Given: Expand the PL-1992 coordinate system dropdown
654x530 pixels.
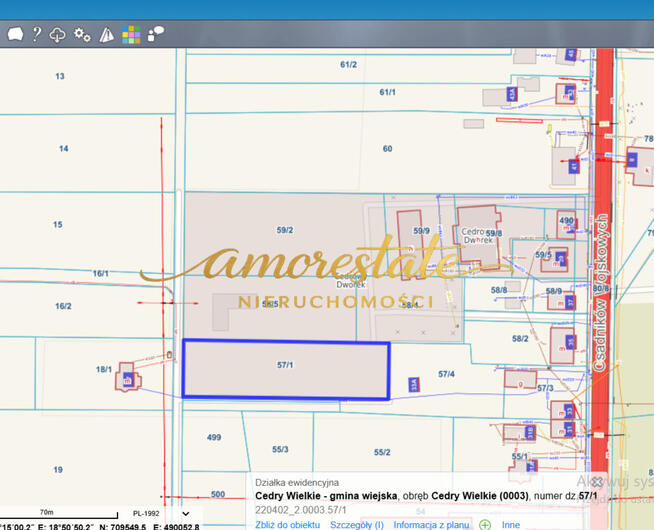Looking at the screenshot, I should coord(185,514).
